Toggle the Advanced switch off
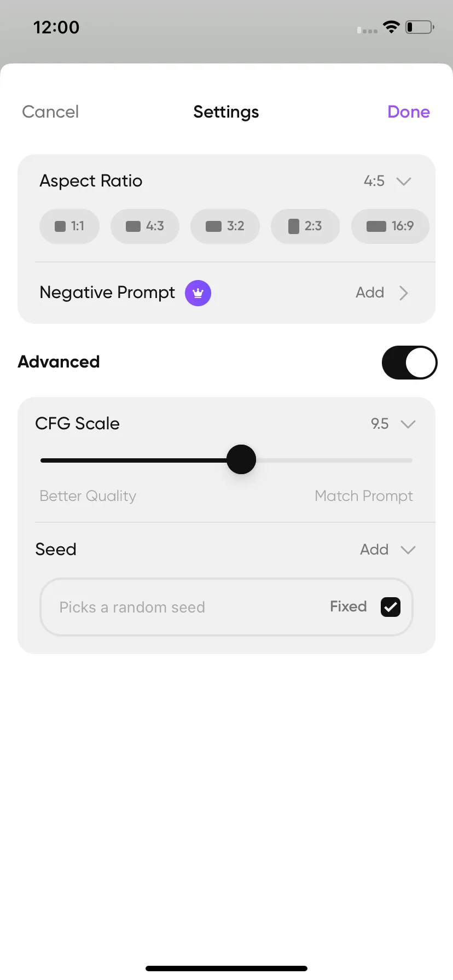 409,362
